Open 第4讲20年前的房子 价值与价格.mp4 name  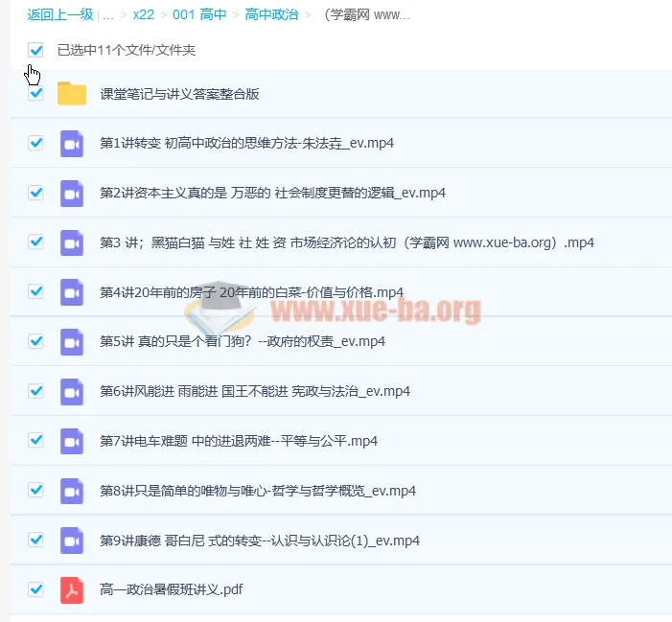(x=251, y=292)
